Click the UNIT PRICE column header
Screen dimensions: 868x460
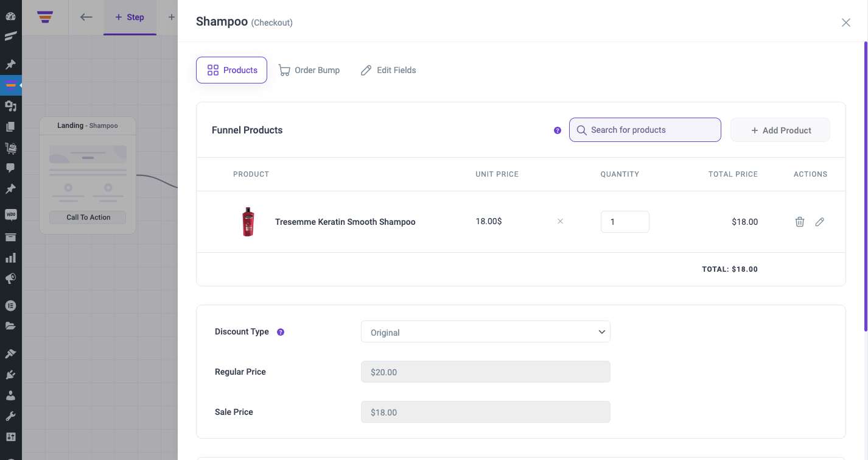pyautogui.click(x=497, y=174)
